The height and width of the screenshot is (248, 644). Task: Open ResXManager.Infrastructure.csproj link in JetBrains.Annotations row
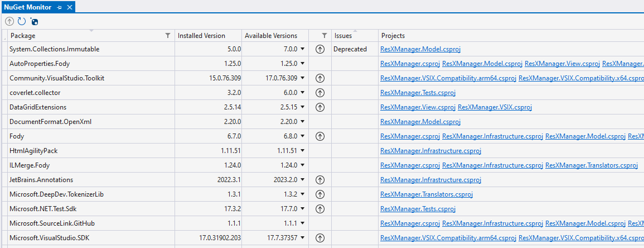coord(430,180)
